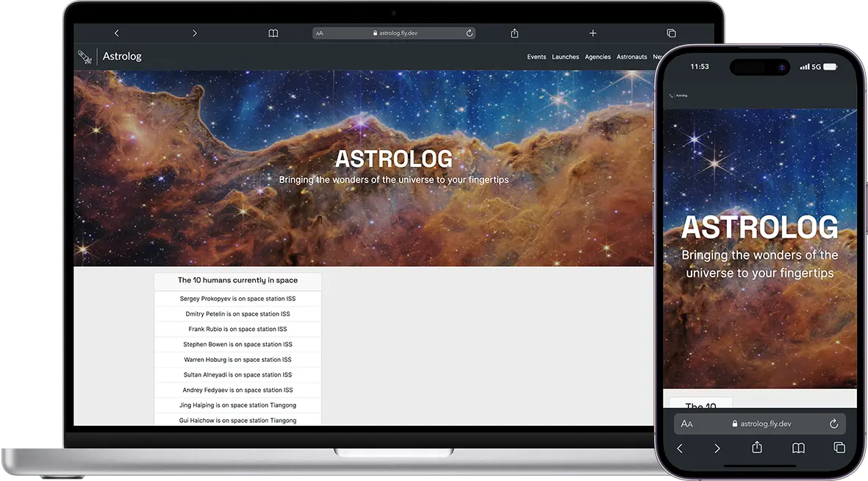Image resolution: width=868 pixels, height=481 pixels.
Task: Show the tab overview in laptop browser
Action: [x=671, y=33]
